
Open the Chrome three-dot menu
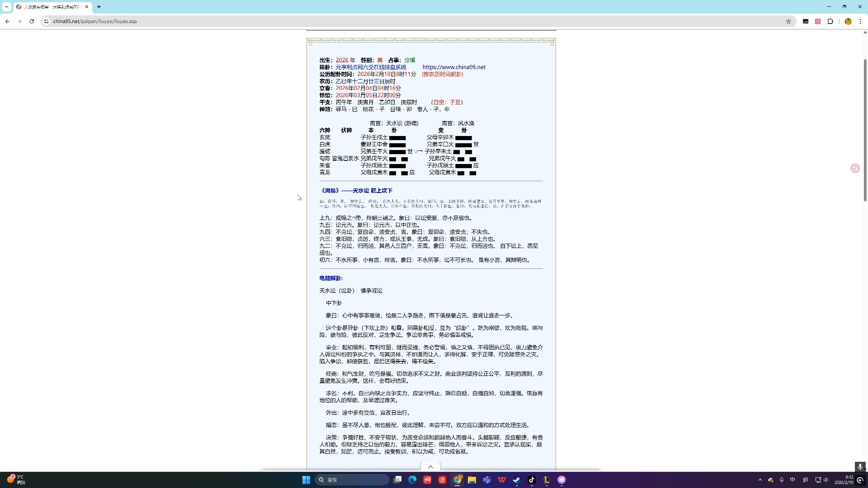[860, 21]
